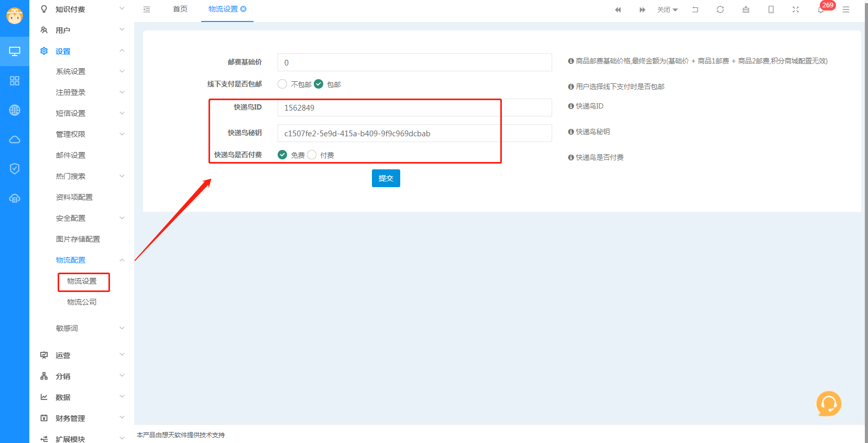Open notifications with the bell showing 269
The width and height of the screenshot is (868, 443).
[821, 9]
